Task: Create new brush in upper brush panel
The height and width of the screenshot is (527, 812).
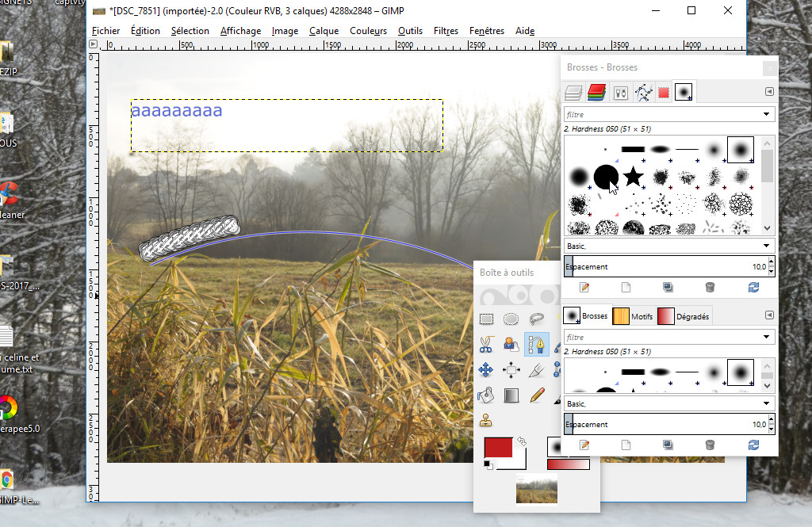Action: point(626,288)
